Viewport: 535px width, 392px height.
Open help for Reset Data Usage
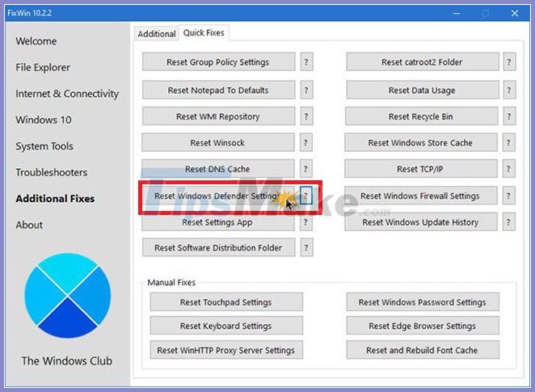[509, 90]
